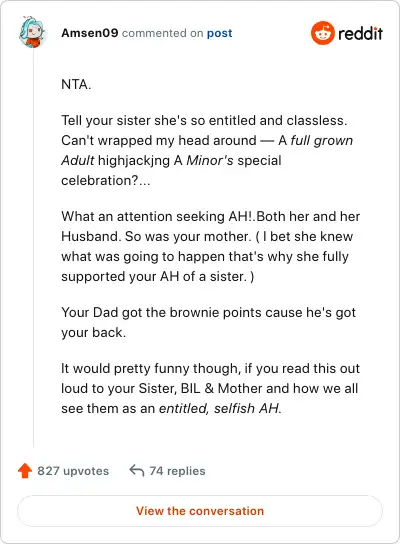400x544 pixels.
Task: Upvote using the orange arrow icon
Action: tap(25, 471)
